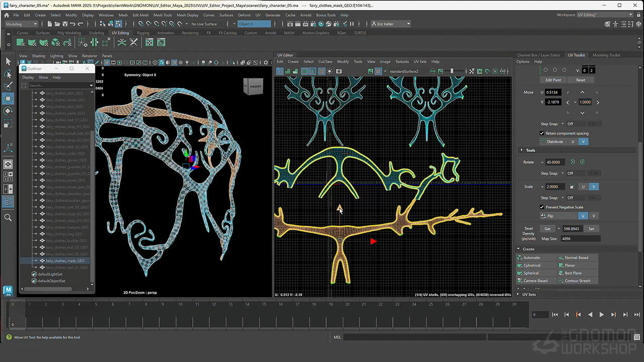Click the Planar projection icon
Image resolution: width=644 pixels, height=362 pixels.
pyautogui.click(x=561, y=265)
